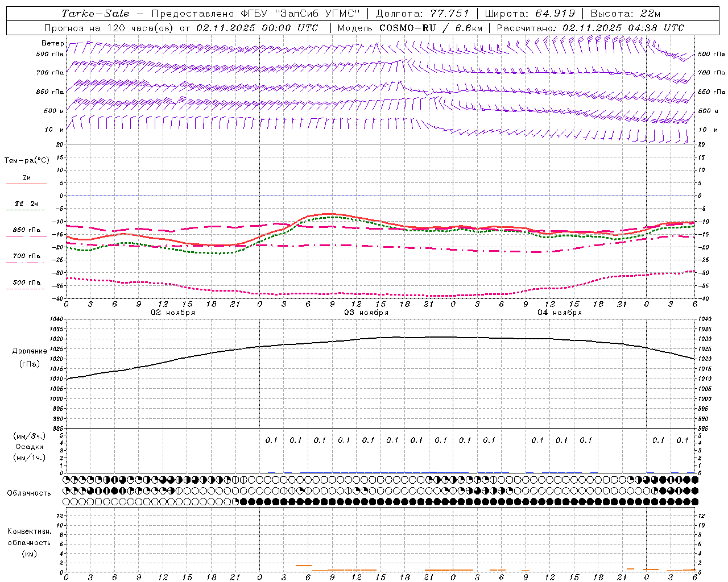Click the Тем-ра(°C) panel label
Viewport: 728px width, 582px height.
pos(27,160)
